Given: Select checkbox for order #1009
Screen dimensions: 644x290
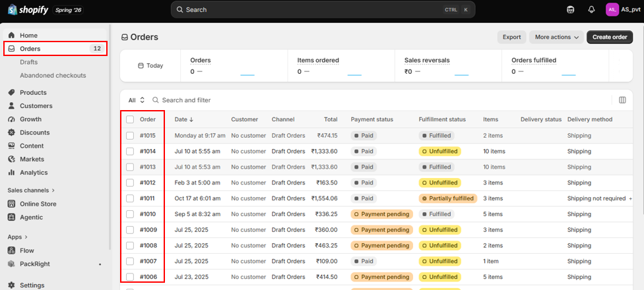Looking at the screenshot, I should (130, 230).
